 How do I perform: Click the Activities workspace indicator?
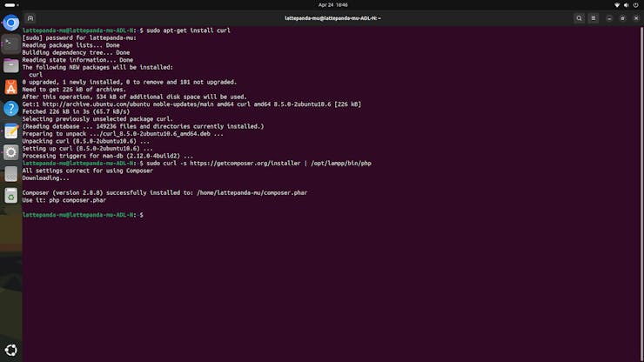(11, 5)
